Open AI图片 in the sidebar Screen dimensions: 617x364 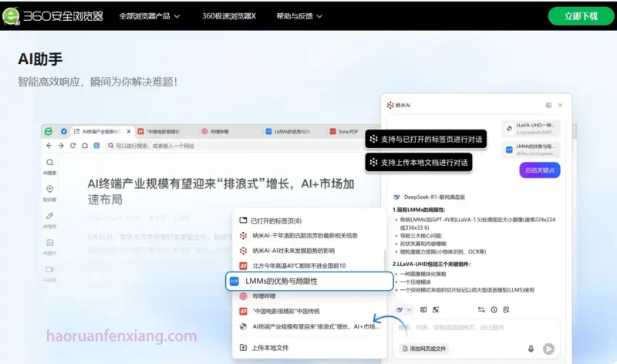[49, 247]
